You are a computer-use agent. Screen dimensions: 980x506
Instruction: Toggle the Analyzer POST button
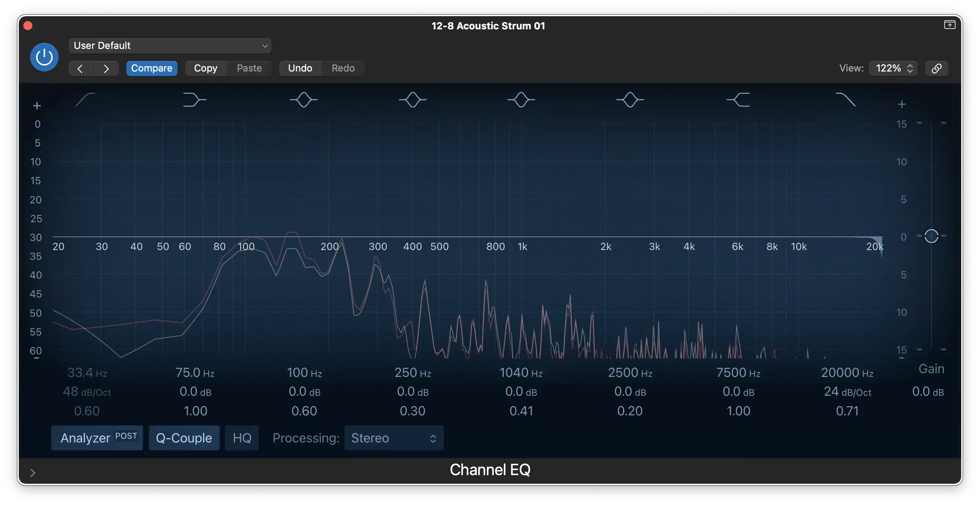pyautogui.click(x=97, y=438)
